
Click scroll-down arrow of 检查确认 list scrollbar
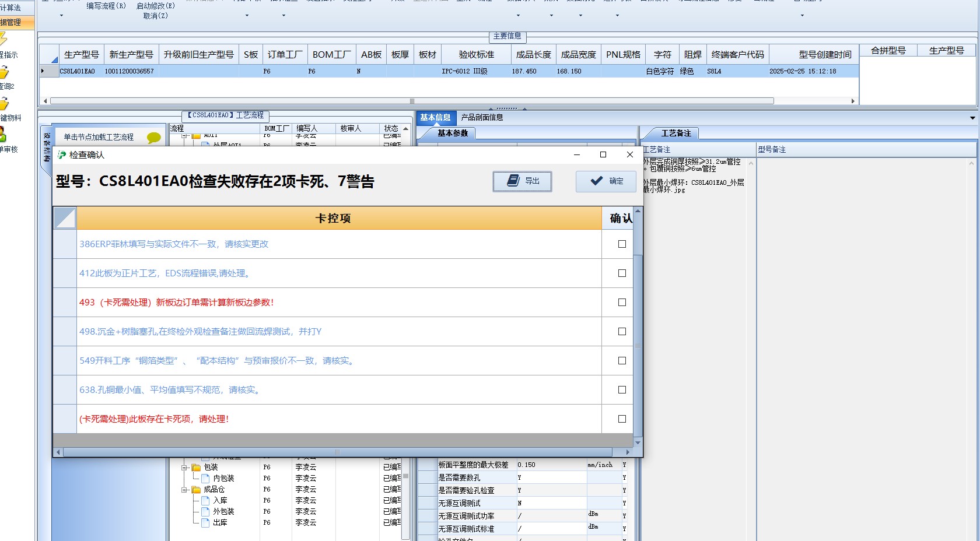point(638,443)
